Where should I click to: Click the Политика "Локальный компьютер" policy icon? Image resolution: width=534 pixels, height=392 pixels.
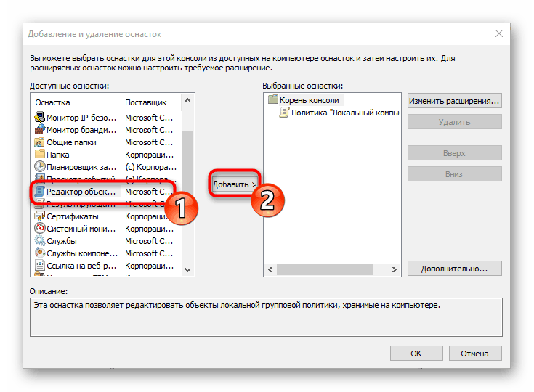[x=284, y=113]
